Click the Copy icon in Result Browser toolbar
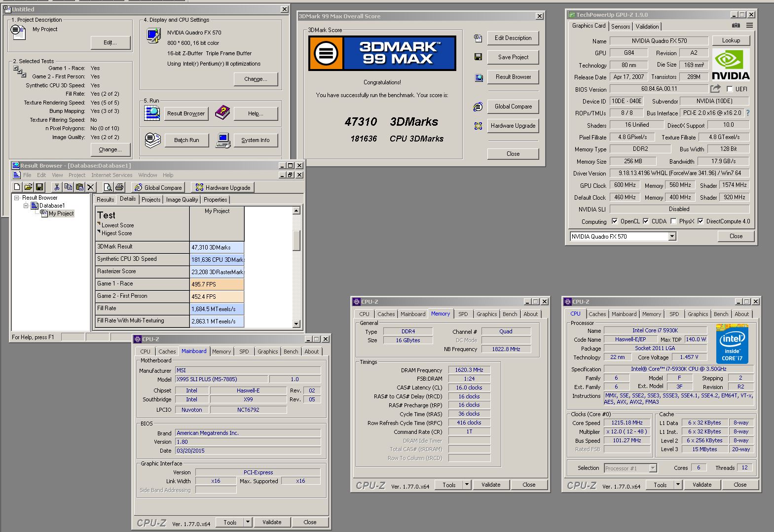The width and height of the screenshot is (774, 532). (x=68, y=187)
